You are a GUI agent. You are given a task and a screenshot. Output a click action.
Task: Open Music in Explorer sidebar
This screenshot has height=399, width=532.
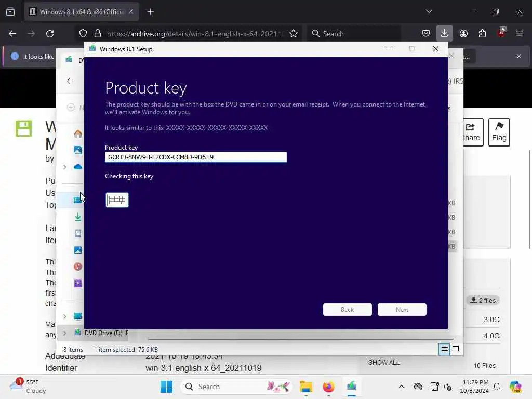78,267
